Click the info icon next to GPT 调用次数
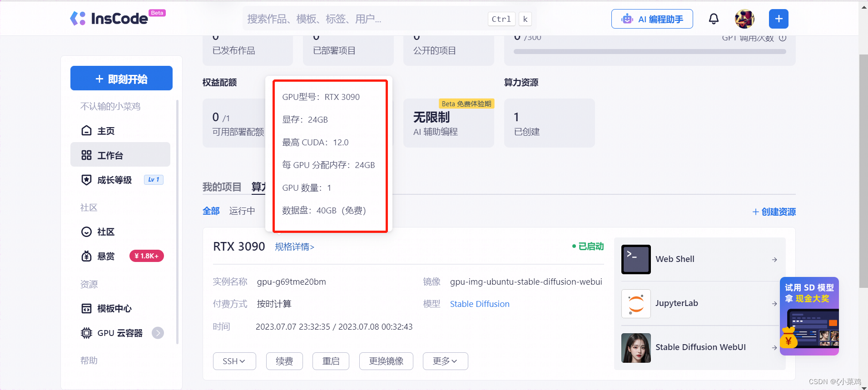 coord(783,38)
